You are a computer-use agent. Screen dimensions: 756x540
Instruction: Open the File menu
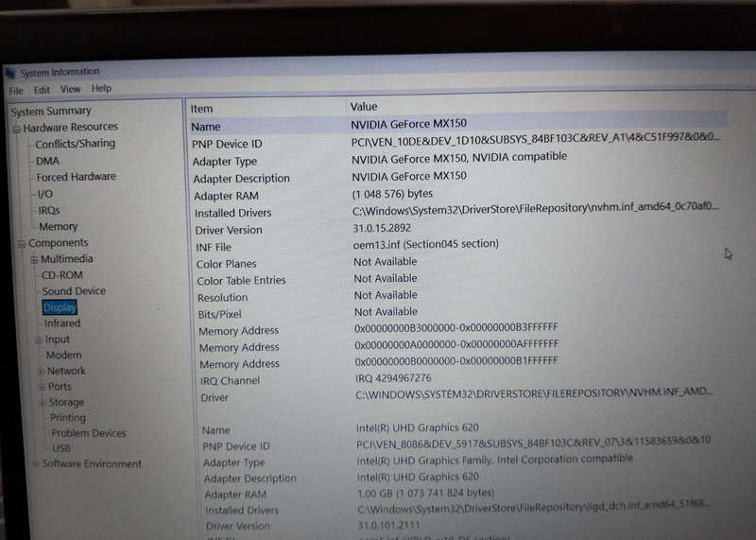point(16,91)
